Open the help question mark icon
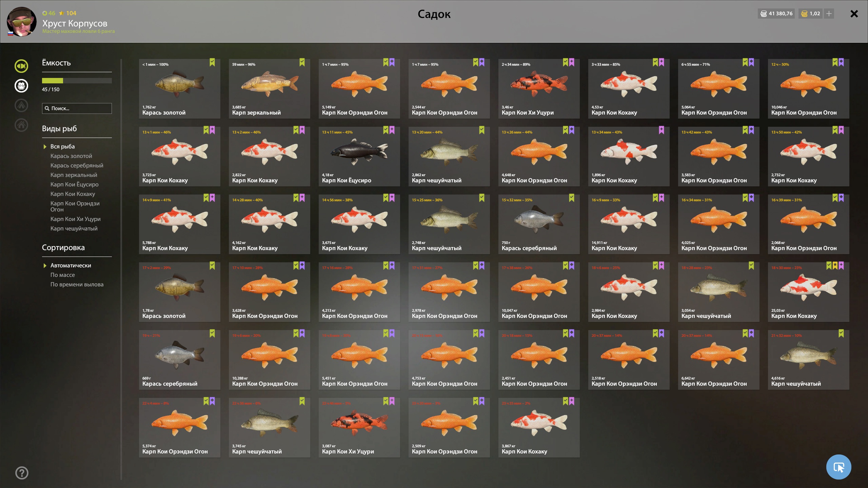The width and height of the screenshot is (868, 488). pos(22,473)
